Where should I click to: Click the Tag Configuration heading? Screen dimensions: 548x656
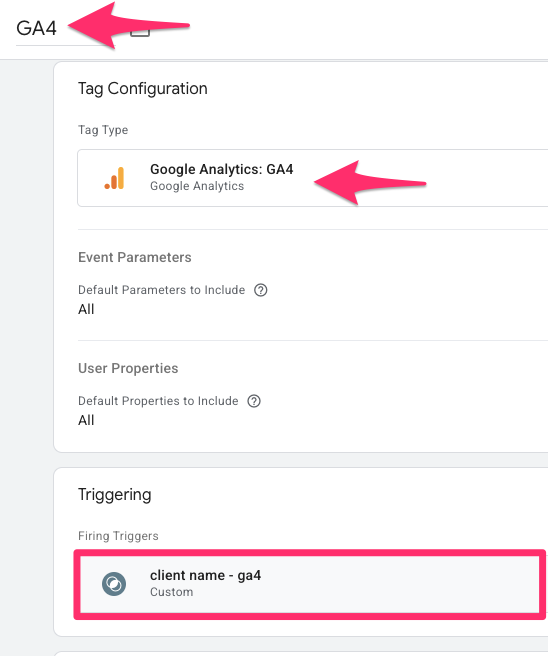coord(143,89)
